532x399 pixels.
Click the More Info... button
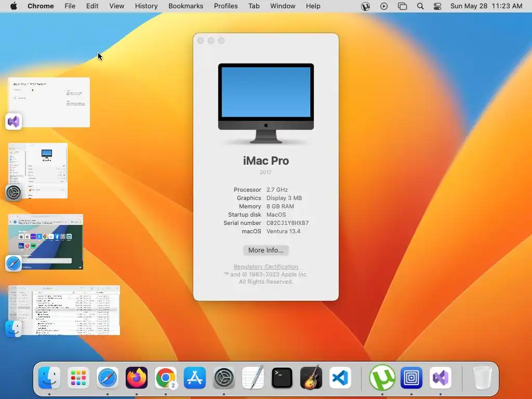tap(265, 250)
